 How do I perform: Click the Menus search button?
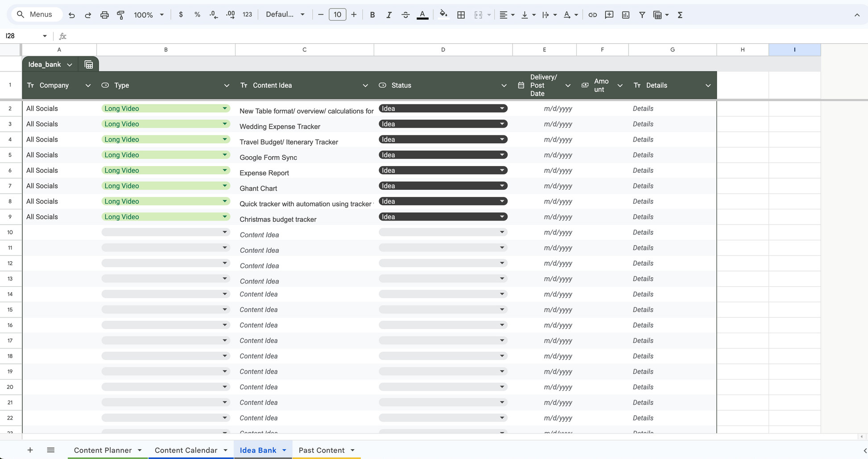point(34,14)
